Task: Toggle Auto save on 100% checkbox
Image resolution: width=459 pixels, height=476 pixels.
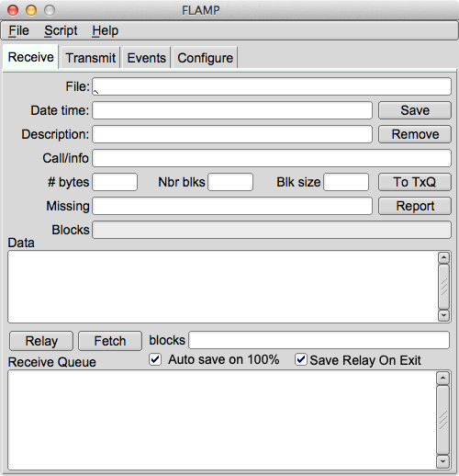Action: pyautogui.click(x=155, y=359)
